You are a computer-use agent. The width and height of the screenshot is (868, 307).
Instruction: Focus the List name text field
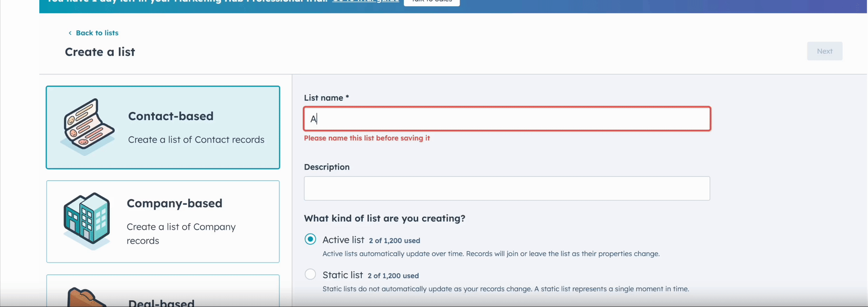click(507, 119)
